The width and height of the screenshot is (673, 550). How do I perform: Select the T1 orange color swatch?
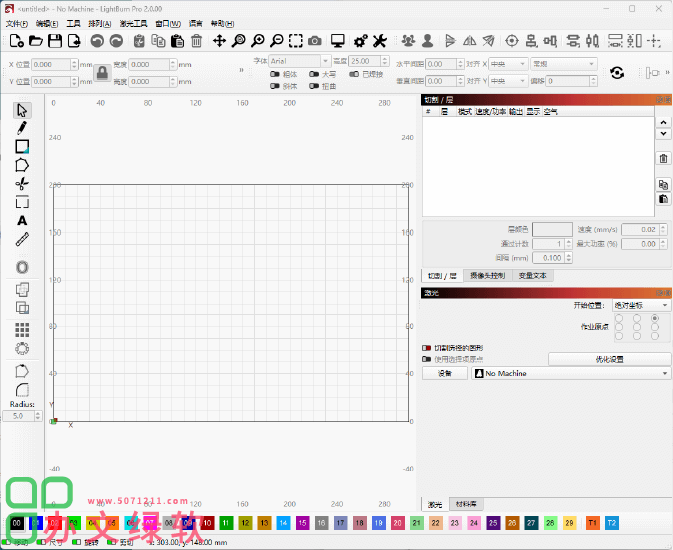point(593,523)
